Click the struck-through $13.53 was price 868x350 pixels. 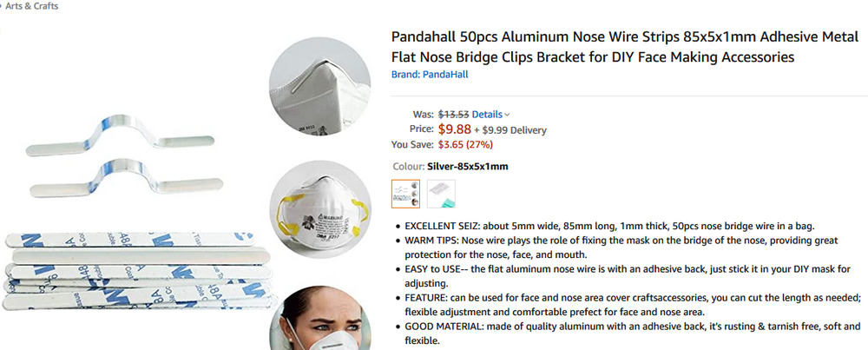pos(453,114)
